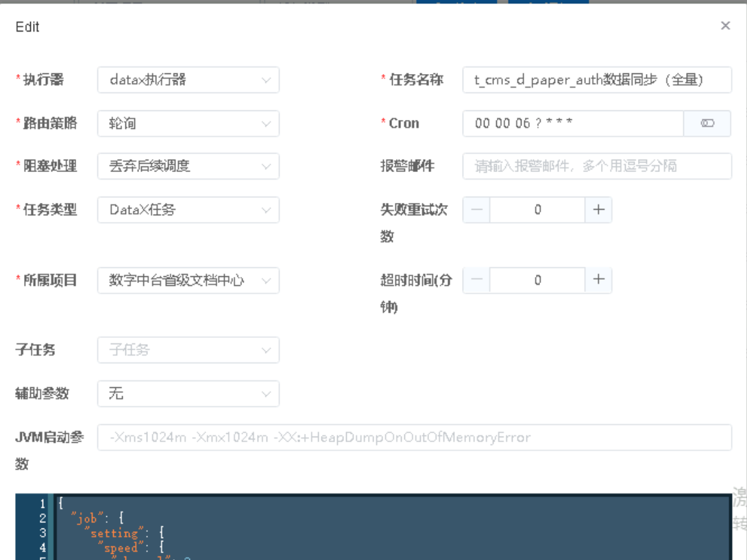Image resolution: width=747 pixels, height=560 pixels.
Task: Increase 超时时间 with plus button
Action: [x=598, y=280]
